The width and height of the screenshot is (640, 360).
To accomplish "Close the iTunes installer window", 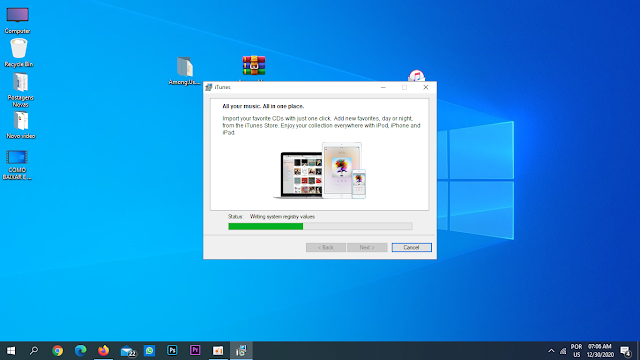I will coord(425,87).
